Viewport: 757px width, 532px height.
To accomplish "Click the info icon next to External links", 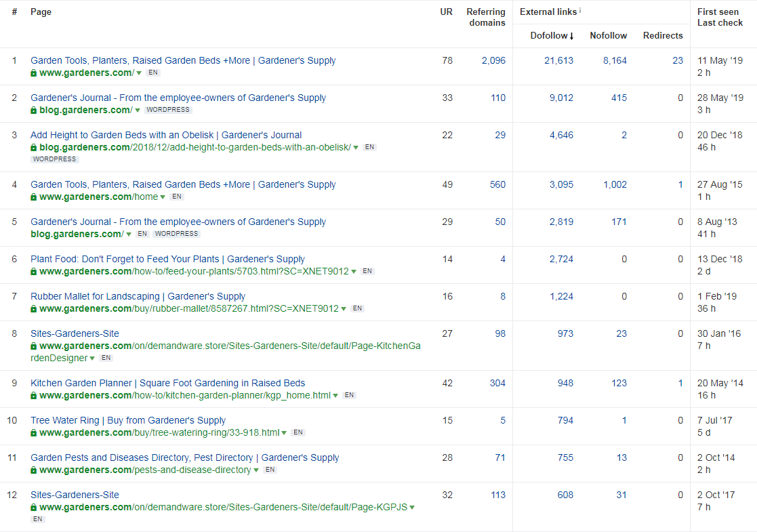I will pos(580,10).
